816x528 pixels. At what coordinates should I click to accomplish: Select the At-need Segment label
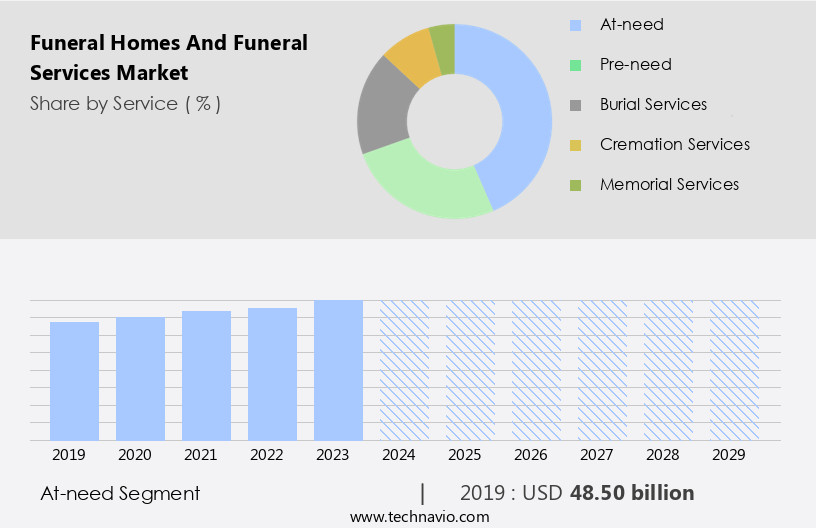click(x=120, y=493)
